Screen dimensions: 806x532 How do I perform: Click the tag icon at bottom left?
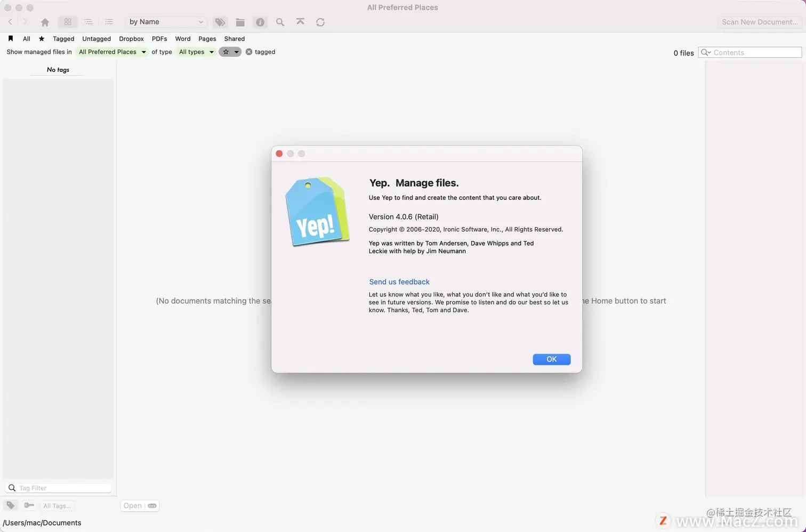coord(11,505)
